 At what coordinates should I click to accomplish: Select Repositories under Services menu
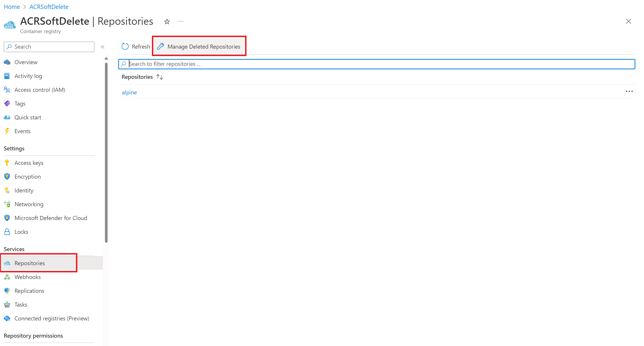[29, 263]
